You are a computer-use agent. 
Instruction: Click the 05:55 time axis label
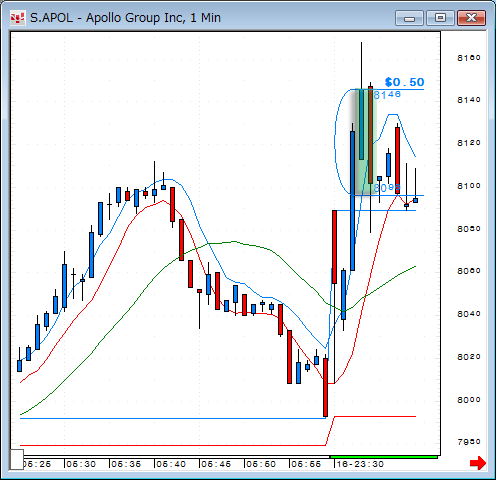click(306, 464)
